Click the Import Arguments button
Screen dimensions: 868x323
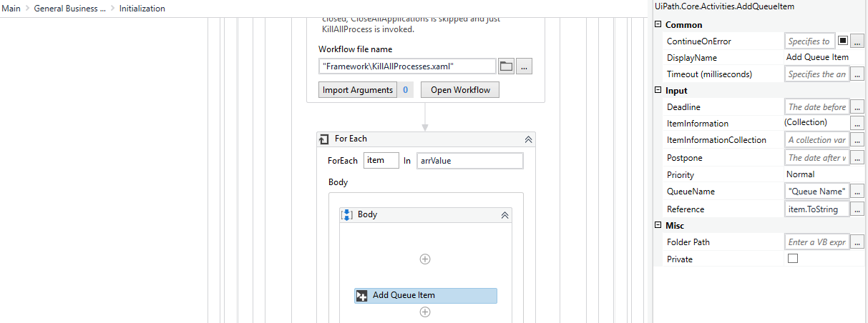click(357, 90)
